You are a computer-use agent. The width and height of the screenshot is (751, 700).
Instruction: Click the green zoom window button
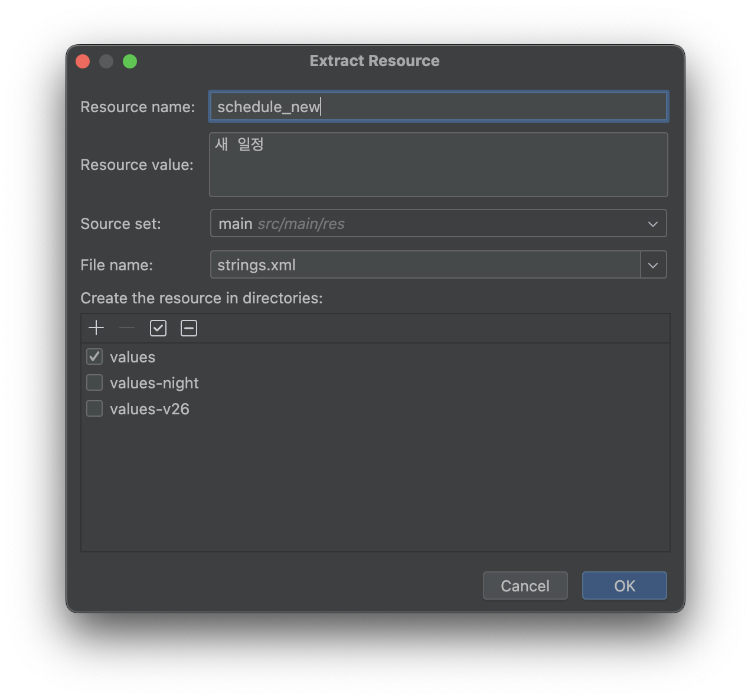click(x=130, y=61)
